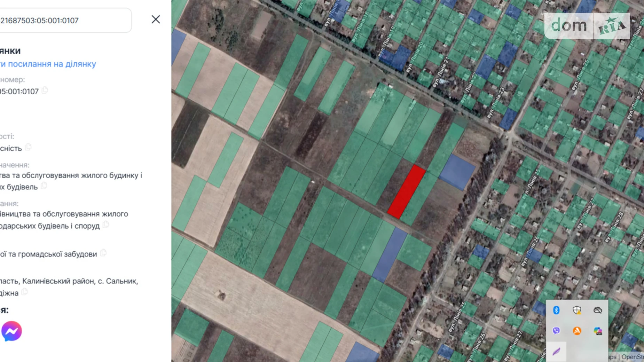
Task: Click the cadastral number search field
Action: click(x=63, y=21)
